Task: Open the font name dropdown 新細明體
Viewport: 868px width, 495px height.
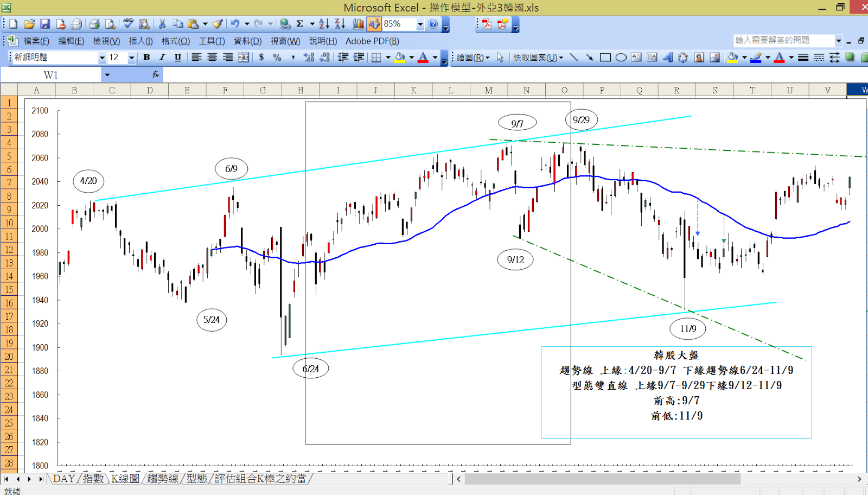Action: coord(101,58)
